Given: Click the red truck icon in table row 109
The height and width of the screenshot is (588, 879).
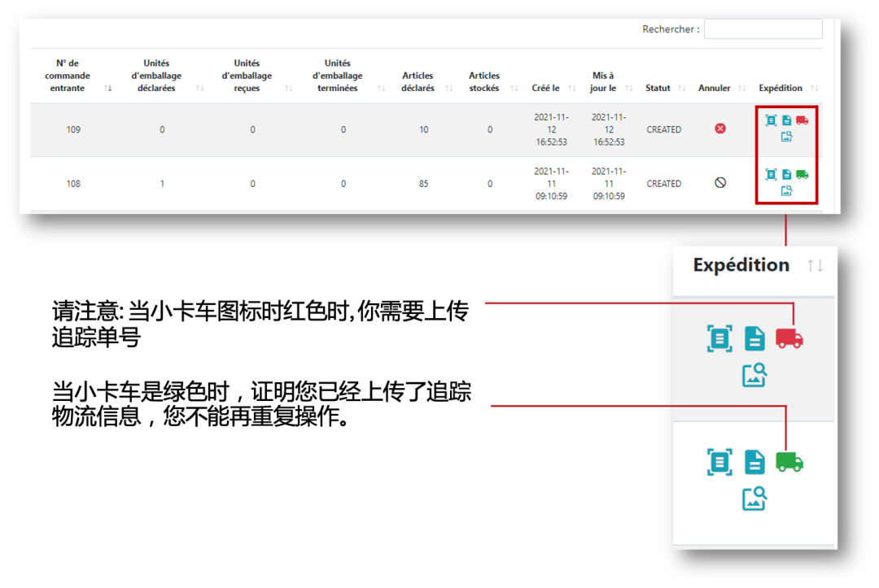Looking at the screenshot, I should (x=802, y=120).
